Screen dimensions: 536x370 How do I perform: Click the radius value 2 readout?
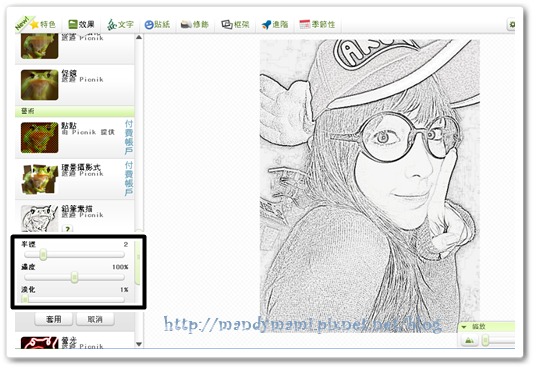click(126, 244)
